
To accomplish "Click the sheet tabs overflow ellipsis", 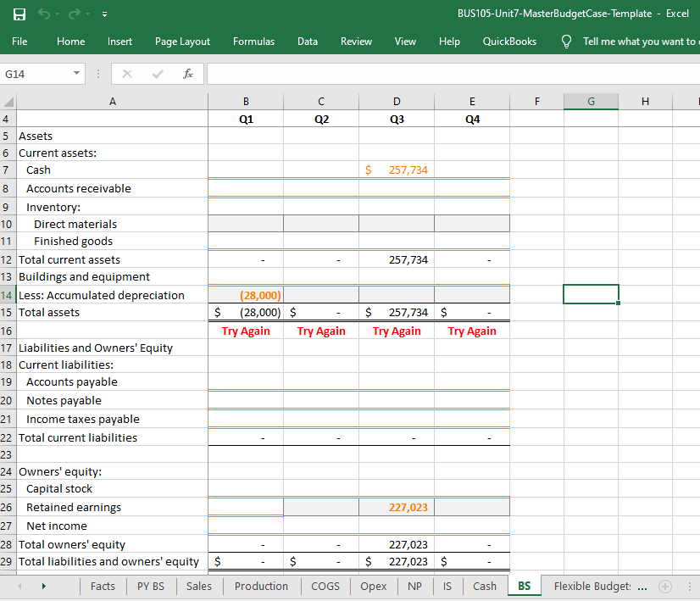I will (642, 587).
